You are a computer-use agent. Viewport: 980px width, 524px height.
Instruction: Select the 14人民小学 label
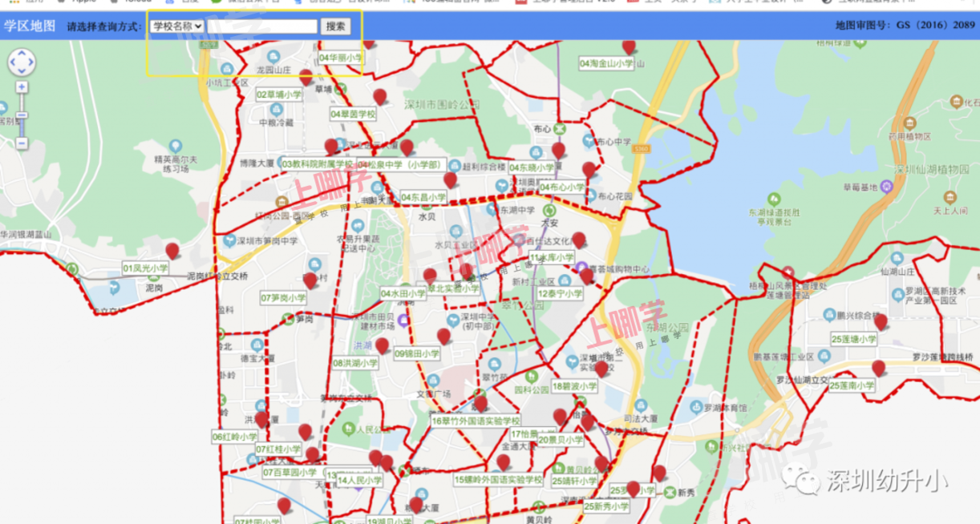[360, 481]
